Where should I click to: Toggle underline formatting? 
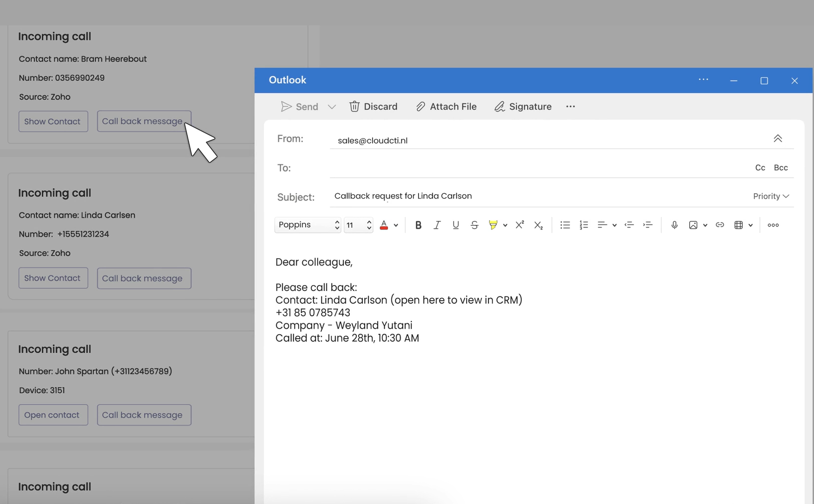[x=455, y=225]
